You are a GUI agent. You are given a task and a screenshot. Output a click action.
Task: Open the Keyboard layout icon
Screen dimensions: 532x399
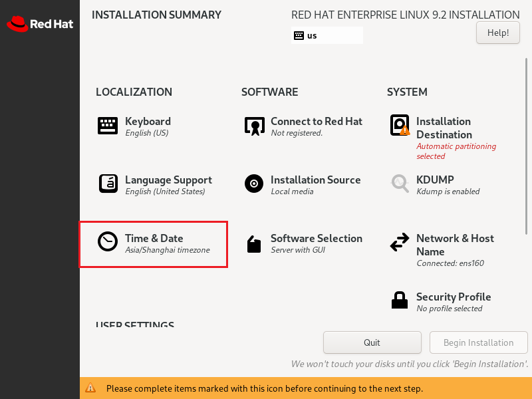point(108,126)
